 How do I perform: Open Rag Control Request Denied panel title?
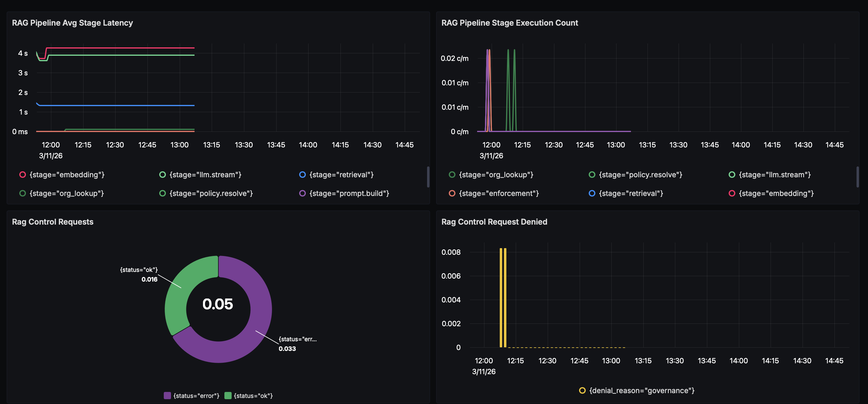494,222
